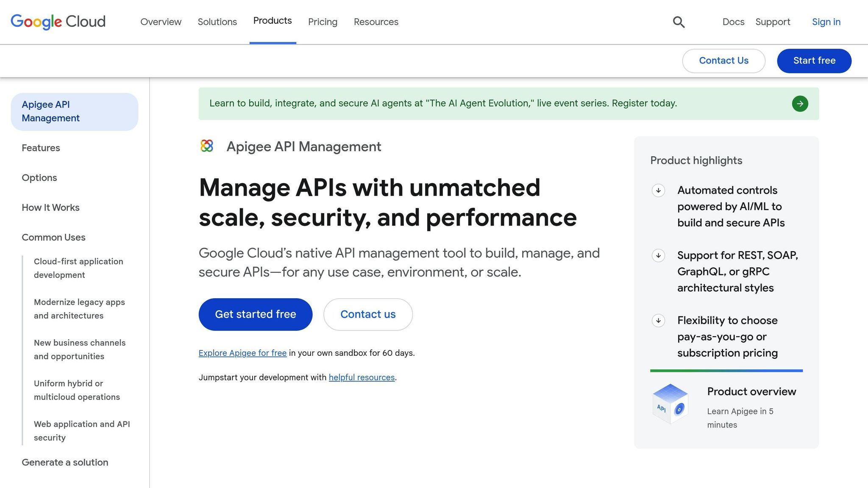Click the 'Contact us' button beside Get started
The height and width of the screenshot is (488, 868).
[367, 314]
